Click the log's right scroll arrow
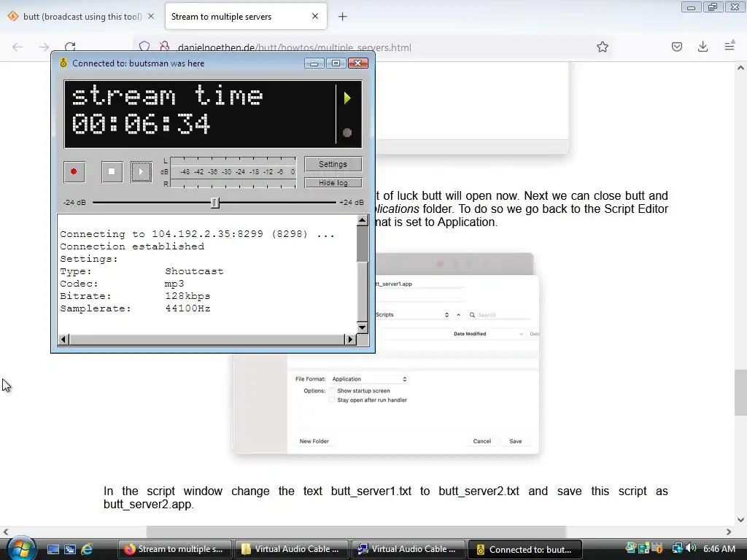Screen dimensions: 747x560 350,340
